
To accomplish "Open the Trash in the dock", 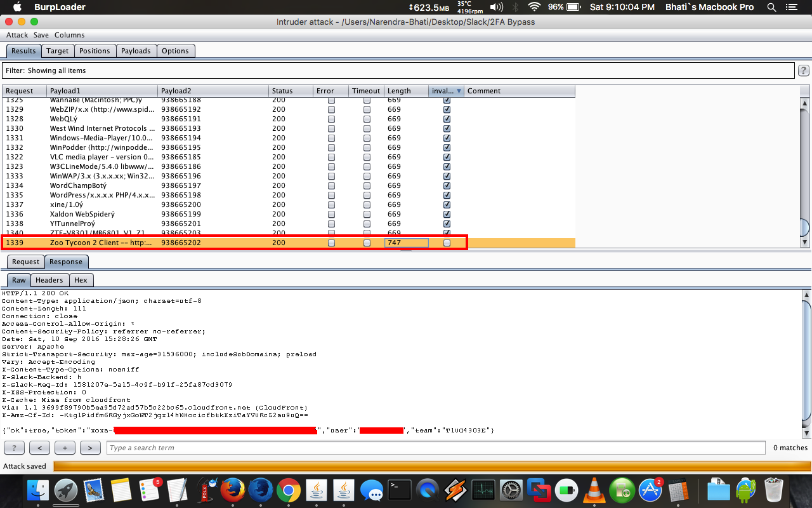I will coord(775,490).
